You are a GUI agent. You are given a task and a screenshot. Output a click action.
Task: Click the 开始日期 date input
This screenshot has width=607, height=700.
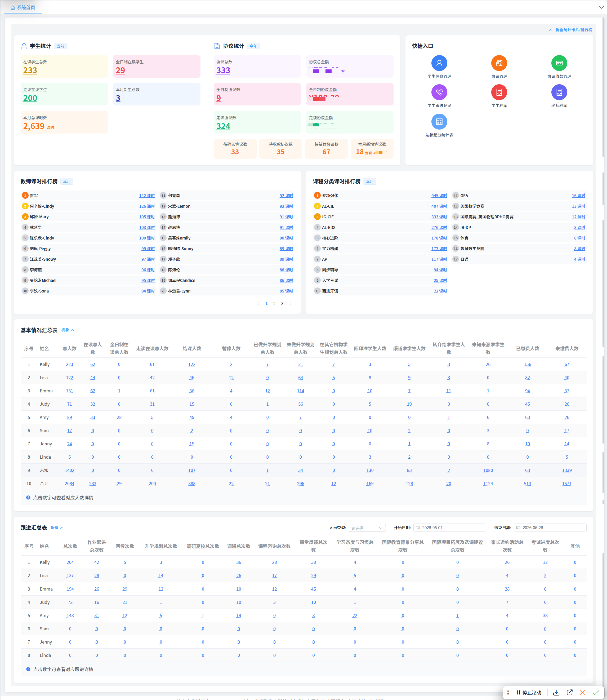point(449,528)
